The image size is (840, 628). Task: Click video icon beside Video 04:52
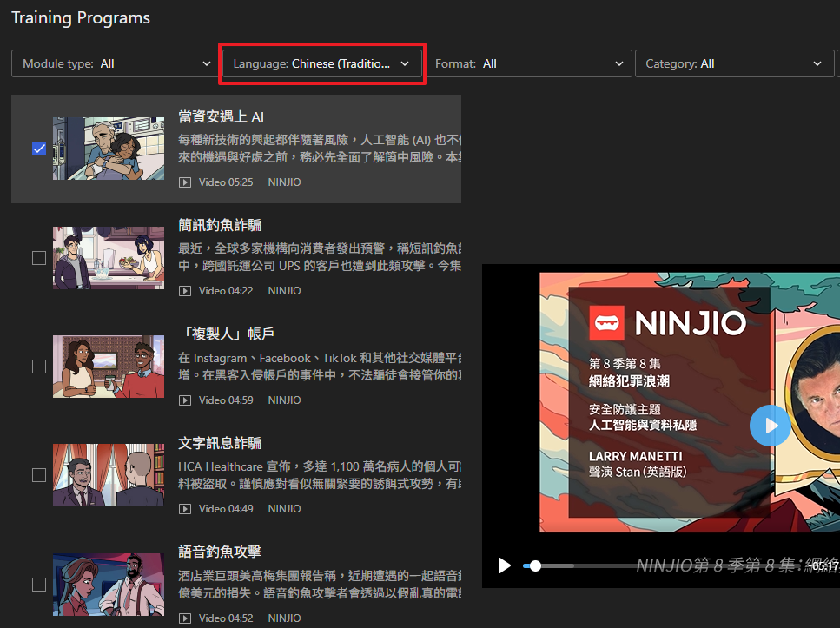click(x=184, y=618)
